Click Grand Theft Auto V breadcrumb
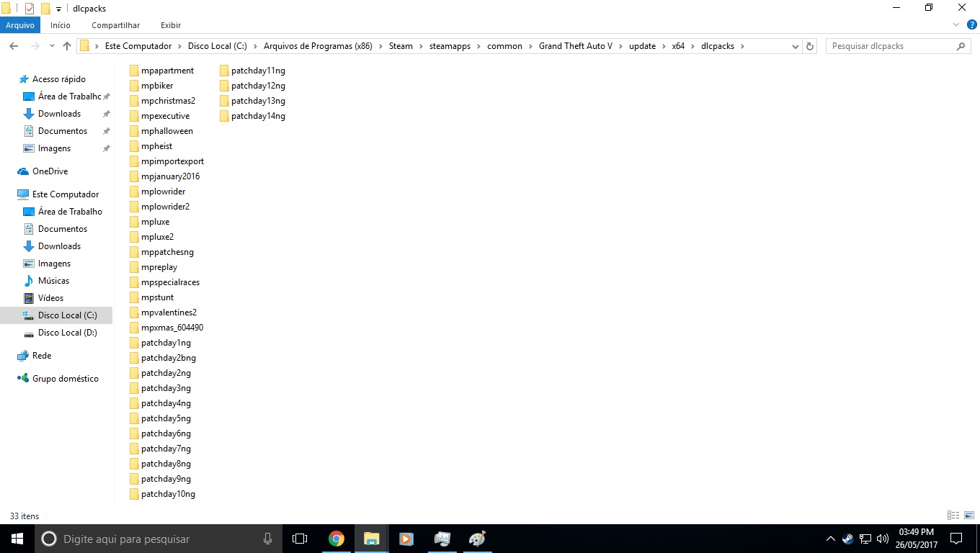 click(x=576, y=46)
